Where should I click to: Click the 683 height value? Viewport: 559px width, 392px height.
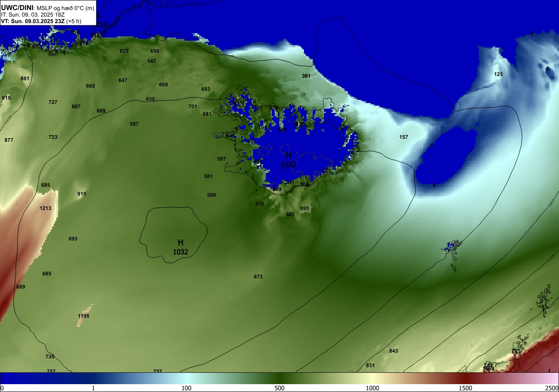point(206,89)
